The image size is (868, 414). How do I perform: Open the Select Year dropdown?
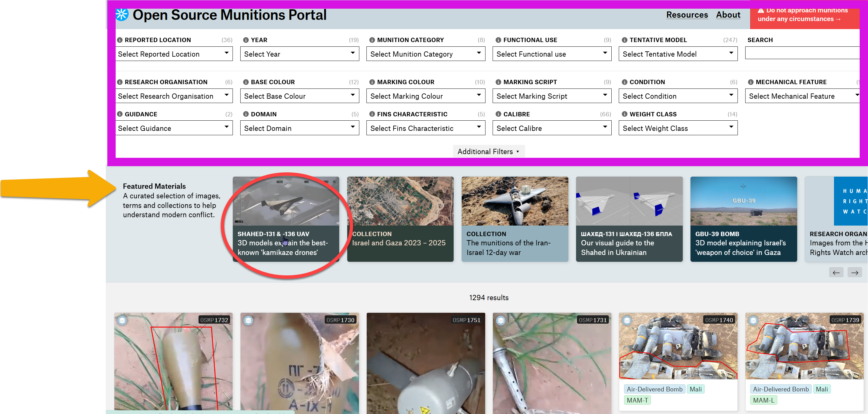click(x=299, y=54)
